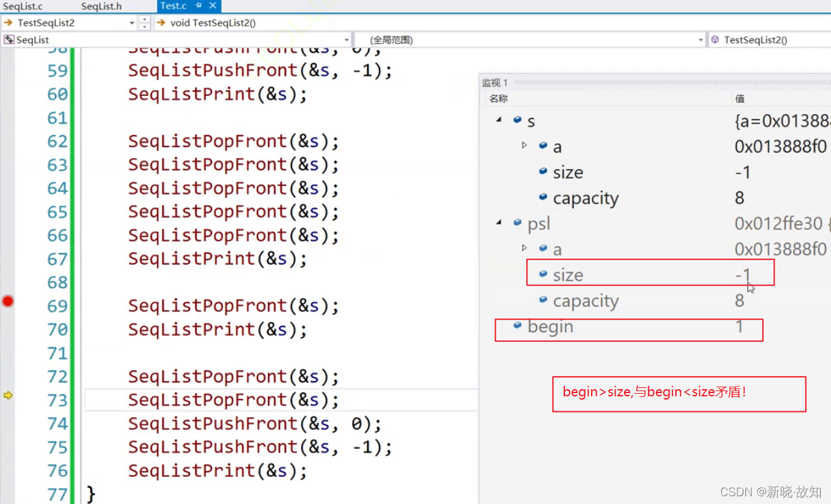831x504 pixels.
Task: Click the variable icon beside 'begin' watch
Action: click(x=517, y=326)
